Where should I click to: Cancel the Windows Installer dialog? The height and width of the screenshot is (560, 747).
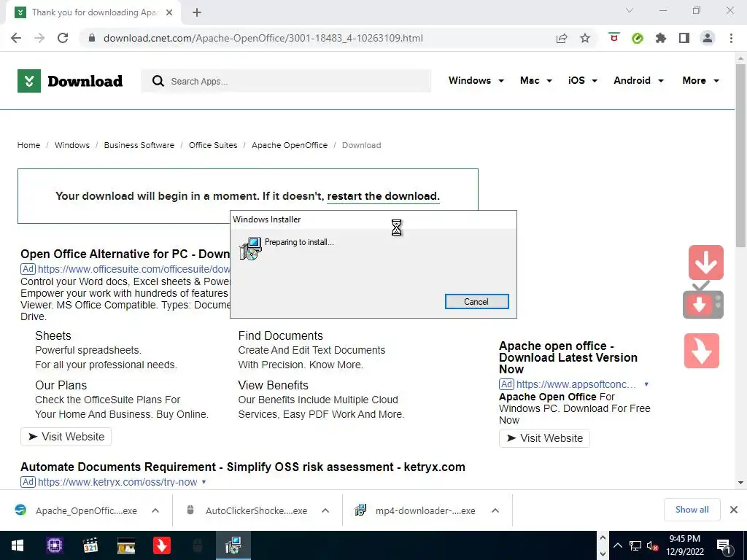pyautogui.click(x=476, y=302)
